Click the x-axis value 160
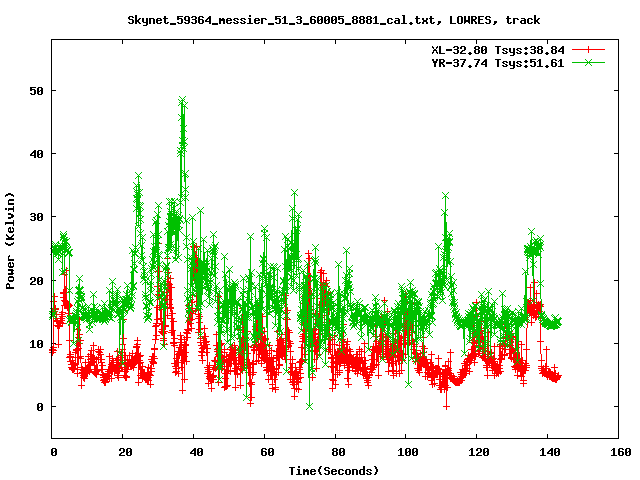640x480 pixels. click(x=621, y=452)
